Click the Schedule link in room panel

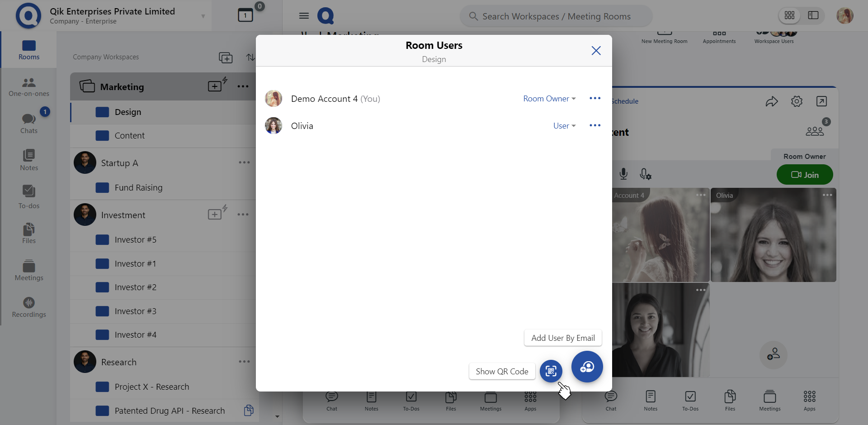[625, 101]
